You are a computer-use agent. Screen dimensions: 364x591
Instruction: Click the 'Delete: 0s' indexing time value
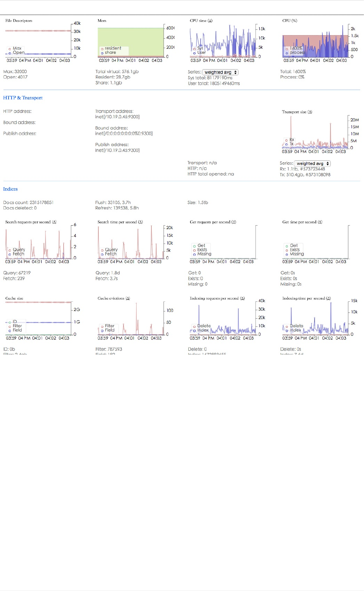pyautogui.click(x=291, y=349)
